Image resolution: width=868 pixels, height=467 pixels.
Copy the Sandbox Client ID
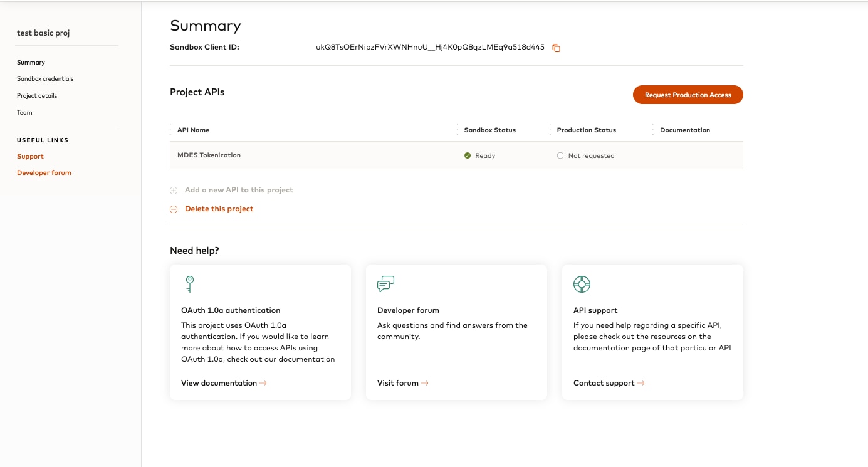(556, 48)
